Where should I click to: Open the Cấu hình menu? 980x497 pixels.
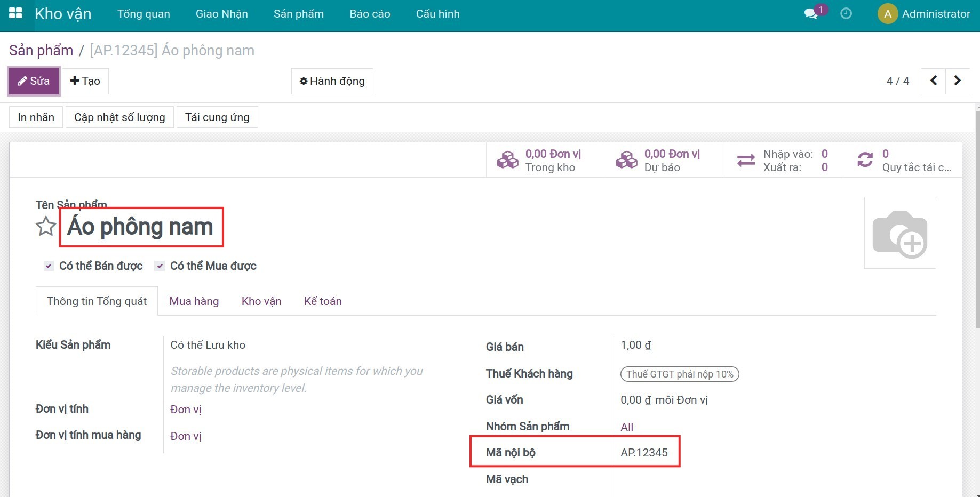tap(437, 14)
